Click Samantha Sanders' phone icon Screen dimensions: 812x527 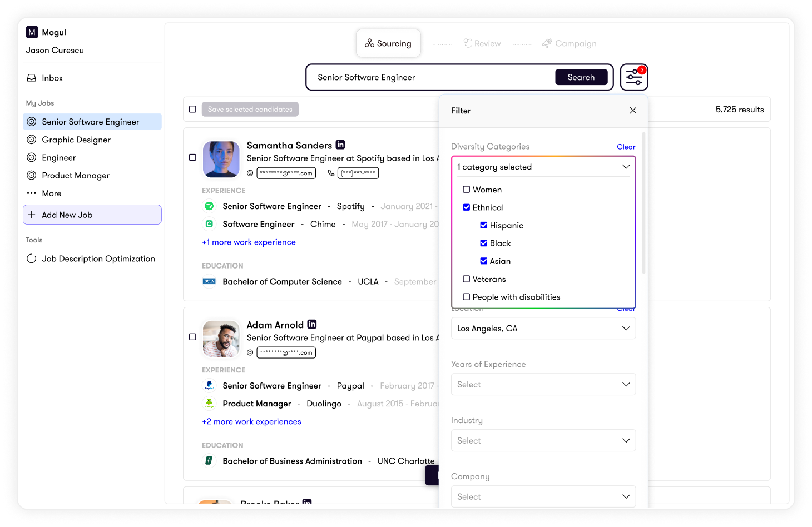coord(331,173)
